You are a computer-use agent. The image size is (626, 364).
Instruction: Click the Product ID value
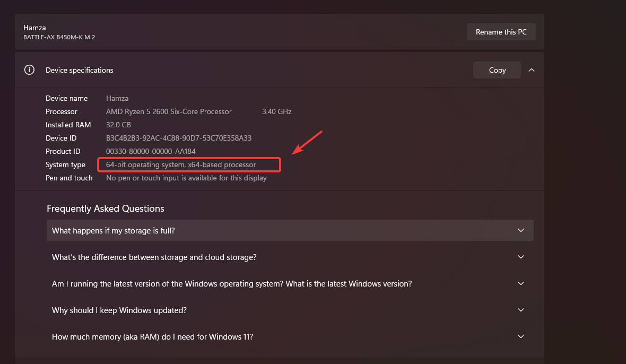point(151,151)
